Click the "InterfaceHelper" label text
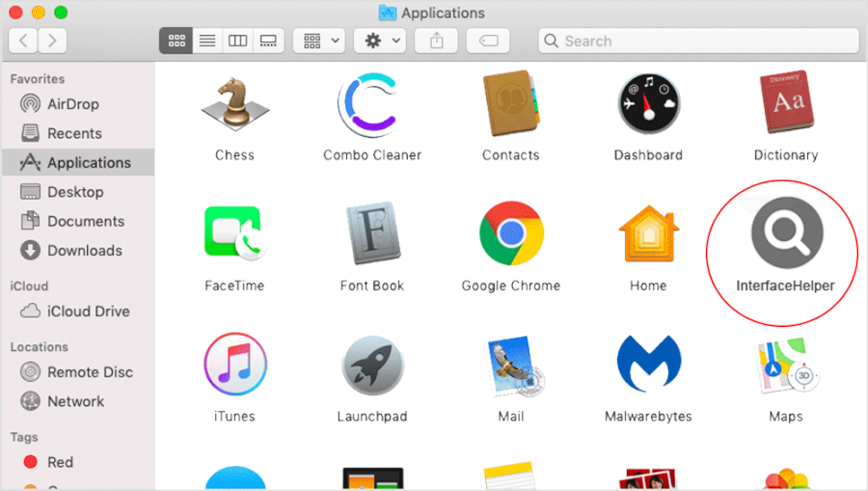Screen dimensions: 868x491 pyautogui.click(x=785, y=286)
